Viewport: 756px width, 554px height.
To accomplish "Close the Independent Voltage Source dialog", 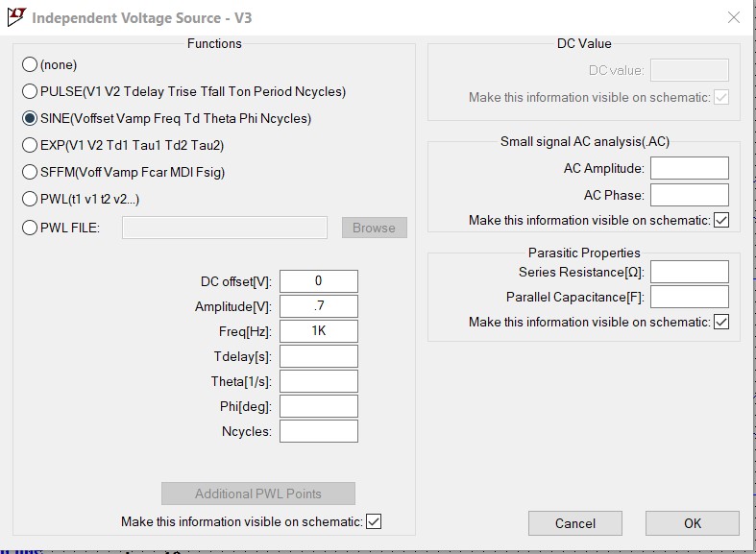I will pyautogui.click(x=733, y=18).
